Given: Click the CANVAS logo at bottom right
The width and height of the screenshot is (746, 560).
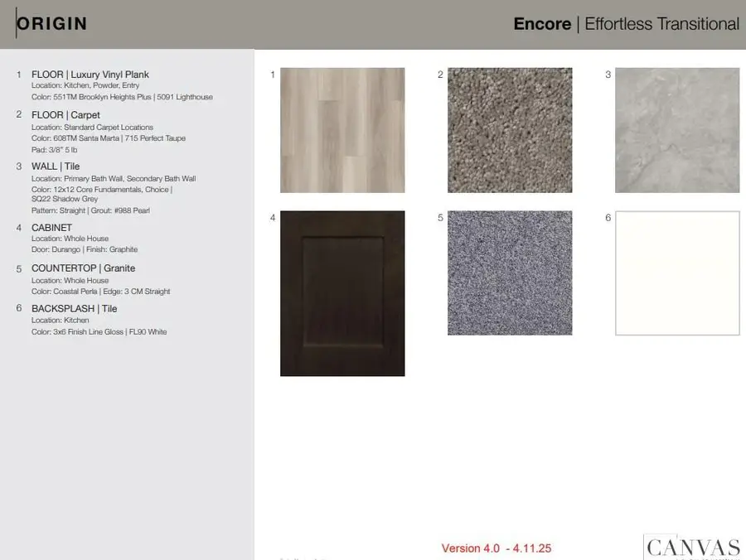Looking at the screenshot, I should 692,547.
